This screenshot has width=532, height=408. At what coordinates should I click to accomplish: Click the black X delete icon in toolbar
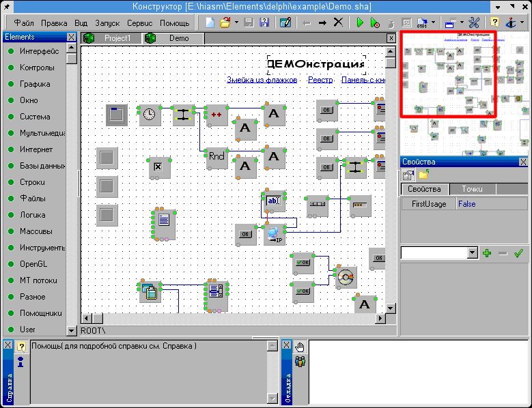(x=338, y=23)
